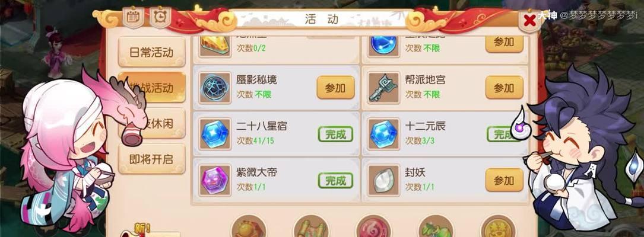
Task: Select the red swirl reward icon at bottom
Action: [x=373, y=227]
